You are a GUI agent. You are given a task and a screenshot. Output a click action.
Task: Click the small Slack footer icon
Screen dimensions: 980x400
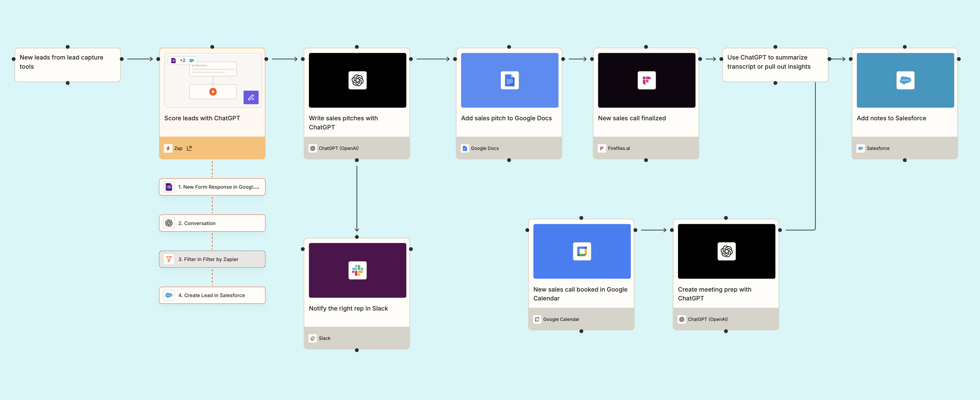coord(313,338)
